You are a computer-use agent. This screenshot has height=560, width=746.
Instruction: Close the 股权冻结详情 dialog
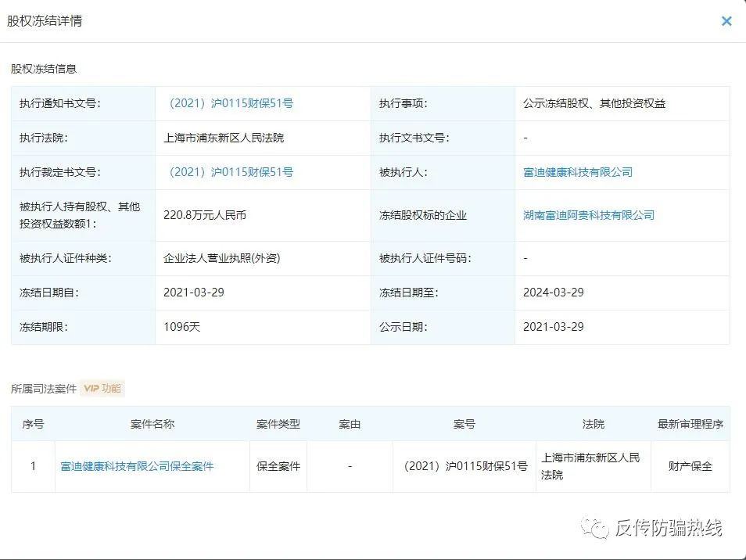(726, 21)
